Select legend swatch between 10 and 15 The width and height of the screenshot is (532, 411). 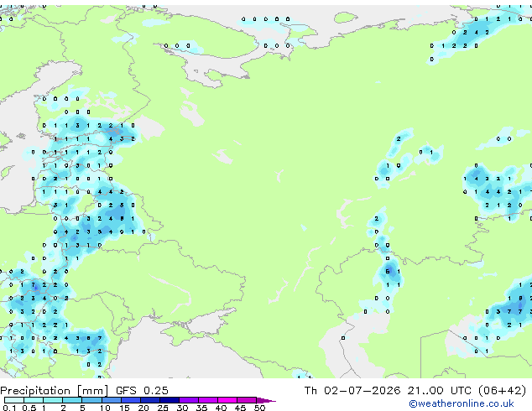click(112, 400)
